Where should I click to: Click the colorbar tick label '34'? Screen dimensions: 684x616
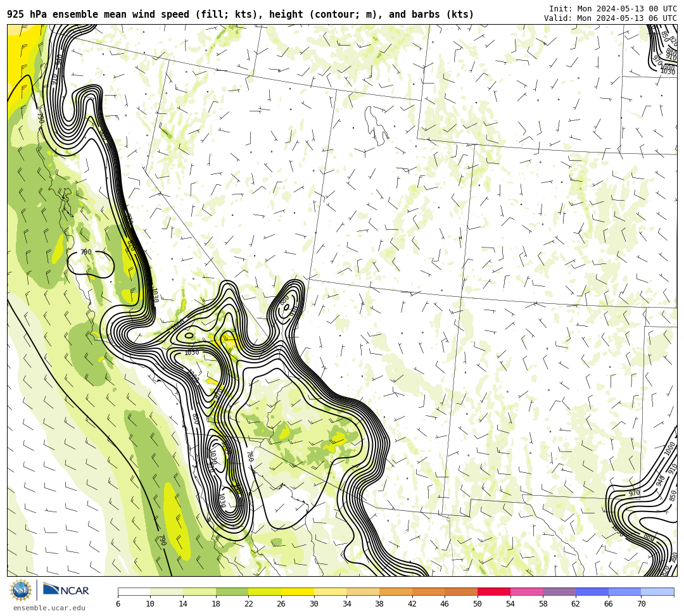347,604
